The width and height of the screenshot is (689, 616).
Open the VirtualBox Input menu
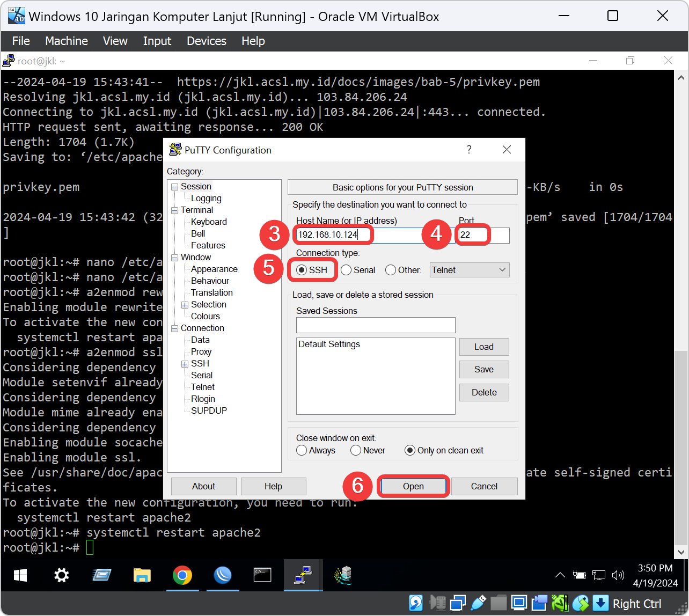[x=157, y=41]
